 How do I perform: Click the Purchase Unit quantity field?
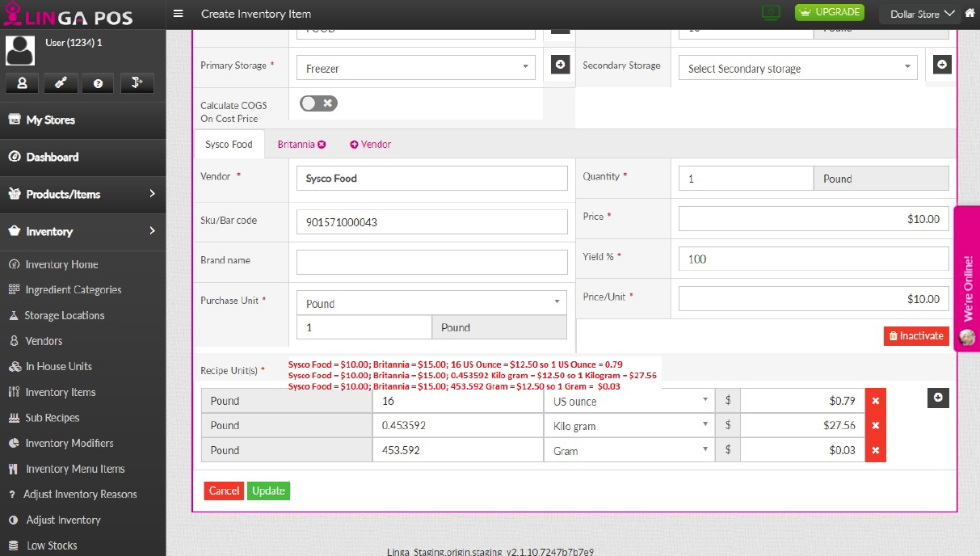364,327
